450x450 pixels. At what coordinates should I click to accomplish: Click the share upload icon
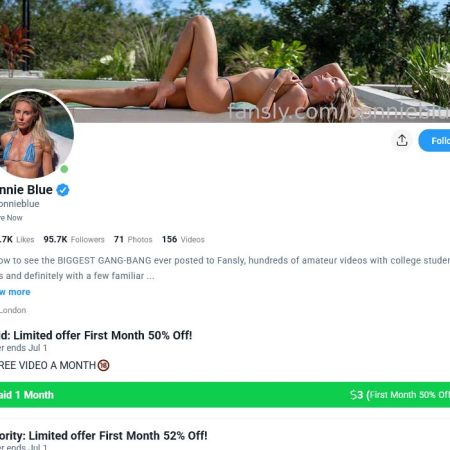click(402, 140)
